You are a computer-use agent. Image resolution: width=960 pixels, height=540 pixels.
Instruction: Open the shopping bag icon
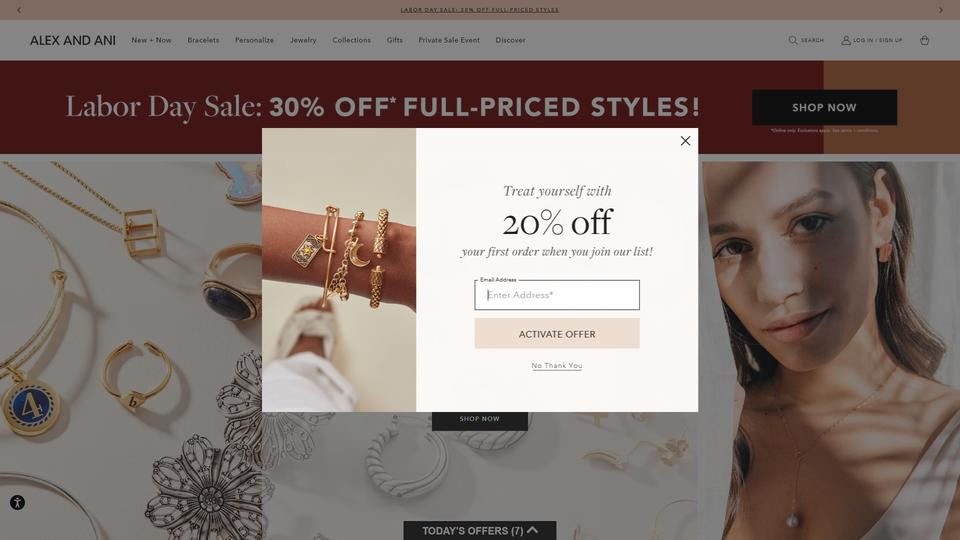tap(924, 40)
